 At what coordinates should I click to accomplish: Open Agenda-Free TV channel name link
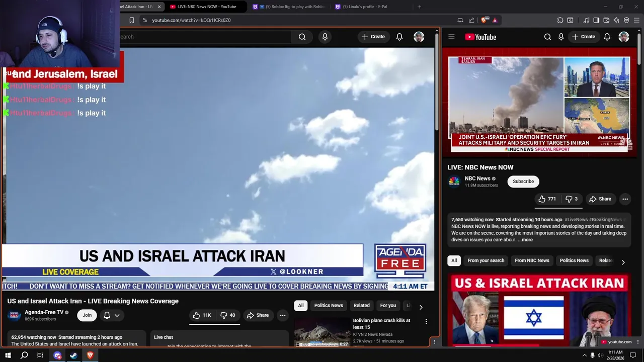(x=44, y=312)
